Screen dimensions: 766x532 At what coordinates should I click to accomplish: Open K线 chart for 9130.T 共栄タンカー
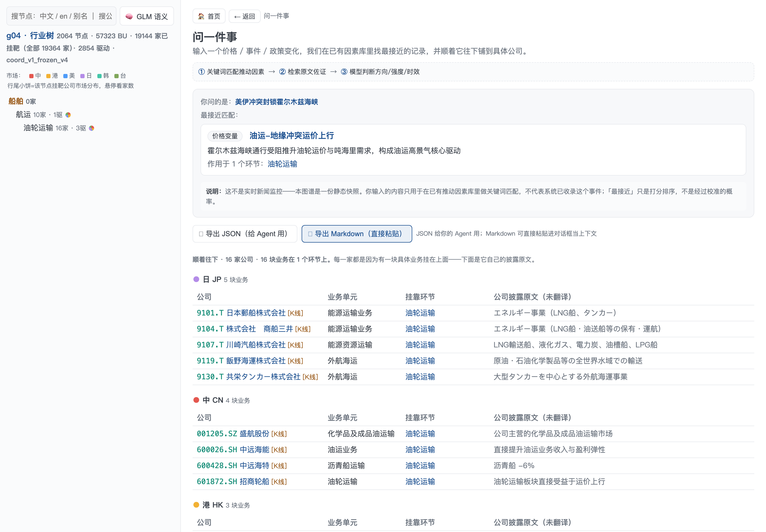[310, 377]
